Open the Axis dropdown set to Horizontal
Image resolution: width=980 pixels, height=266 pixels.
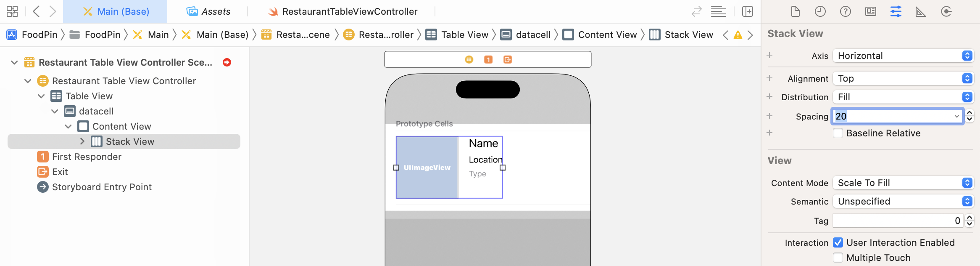pos(903,55)
